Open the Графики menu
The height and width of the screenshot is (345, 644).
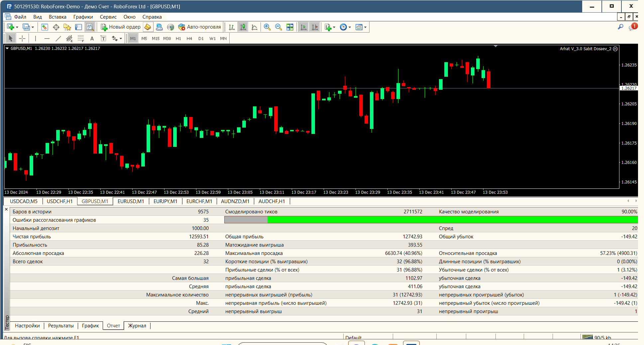click(x=83, y=17)
